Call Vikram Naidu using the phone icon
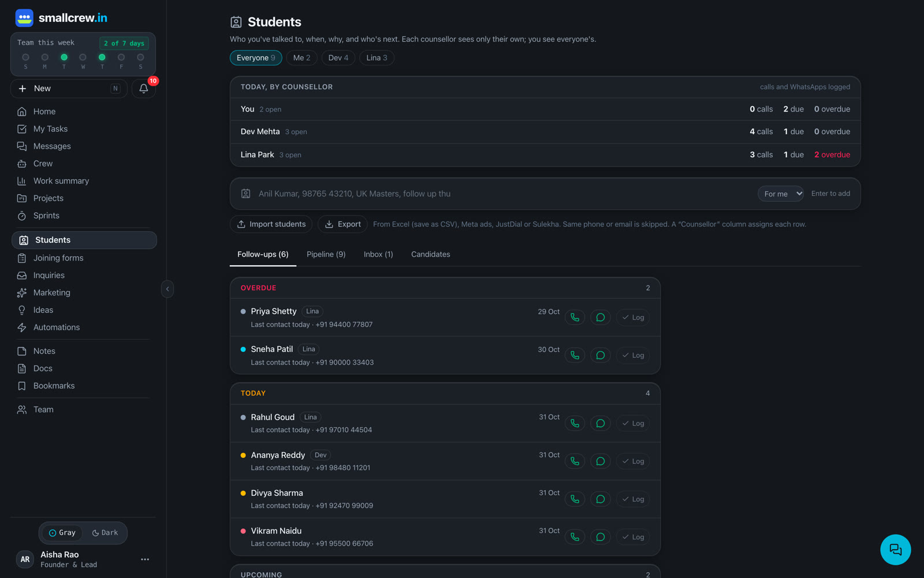Viewport: 924px width, 578px height. point(575,537)
